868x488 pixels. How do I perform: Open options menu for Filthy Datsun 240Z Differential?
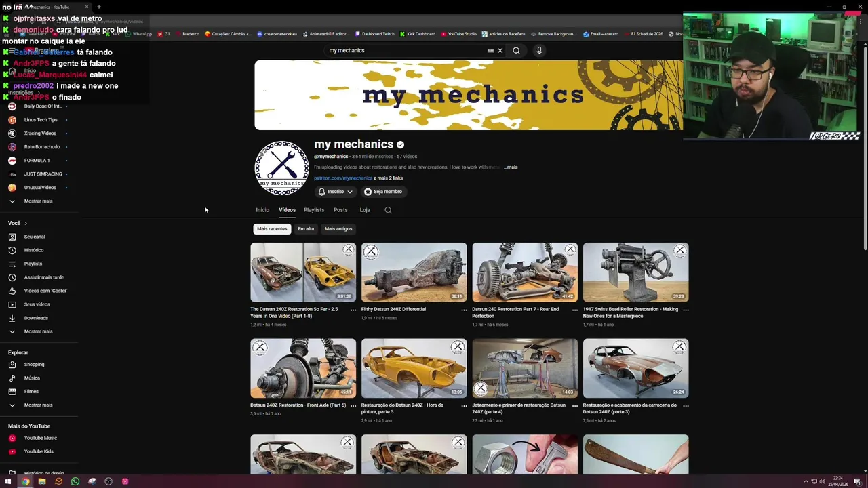pos(464,310)
